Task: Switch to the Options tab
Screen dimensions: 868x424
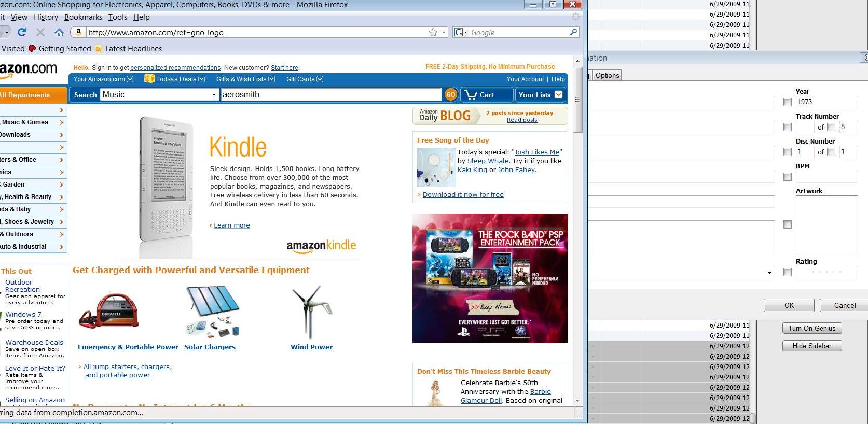Action: (607, 75)
